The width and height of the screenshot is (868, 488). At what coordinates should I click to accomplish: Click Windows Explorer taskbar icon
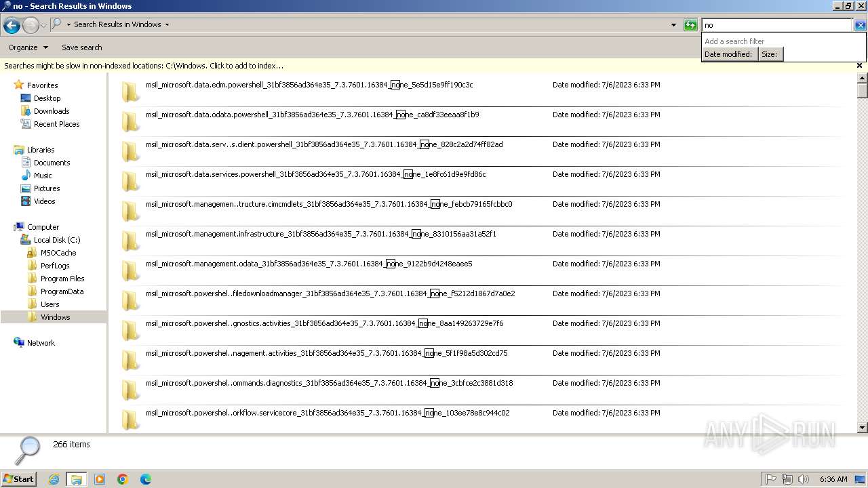77,479
